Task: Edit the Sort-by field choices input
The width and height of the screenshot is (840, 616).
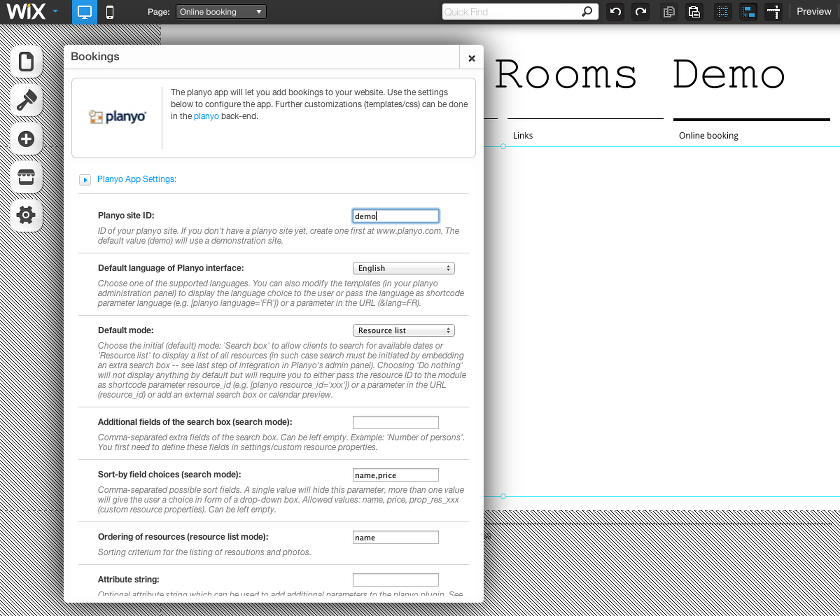Action: click(395, 475)
